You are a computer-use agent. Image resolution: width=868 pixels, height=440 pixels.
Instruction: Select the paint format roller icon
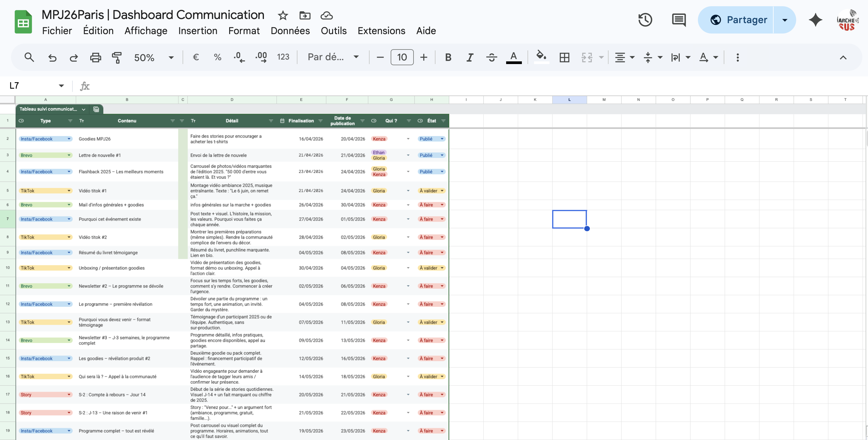(x=117, y=58)
